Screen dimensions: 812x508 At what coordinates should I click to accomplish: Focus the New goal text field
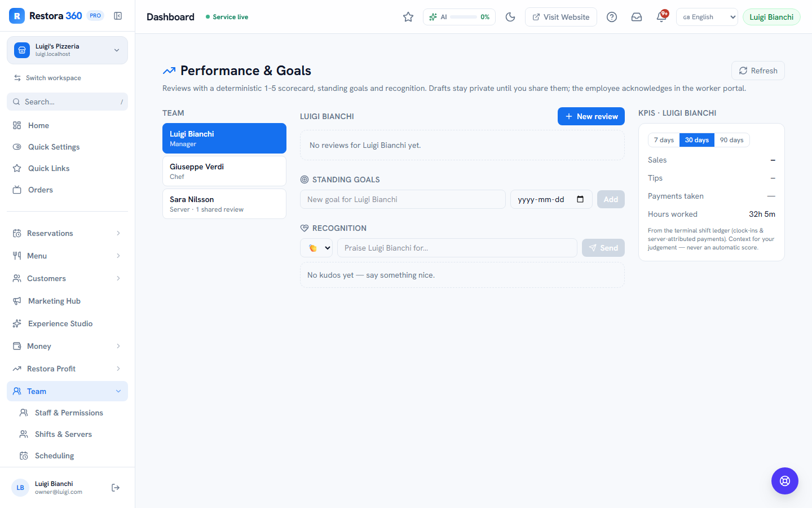coord(403,199)
